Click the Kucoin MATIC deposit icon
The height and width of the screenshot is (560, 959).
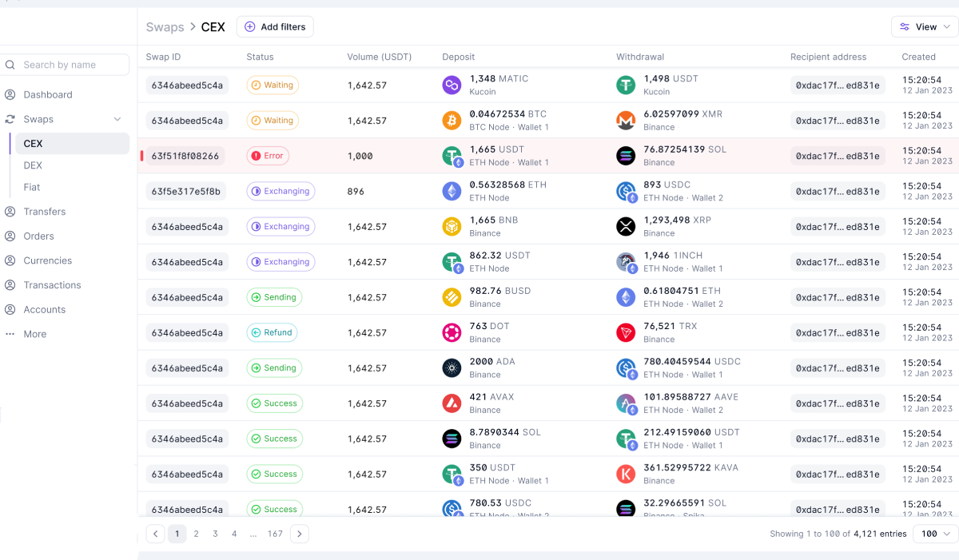click(x=452, y=85)
